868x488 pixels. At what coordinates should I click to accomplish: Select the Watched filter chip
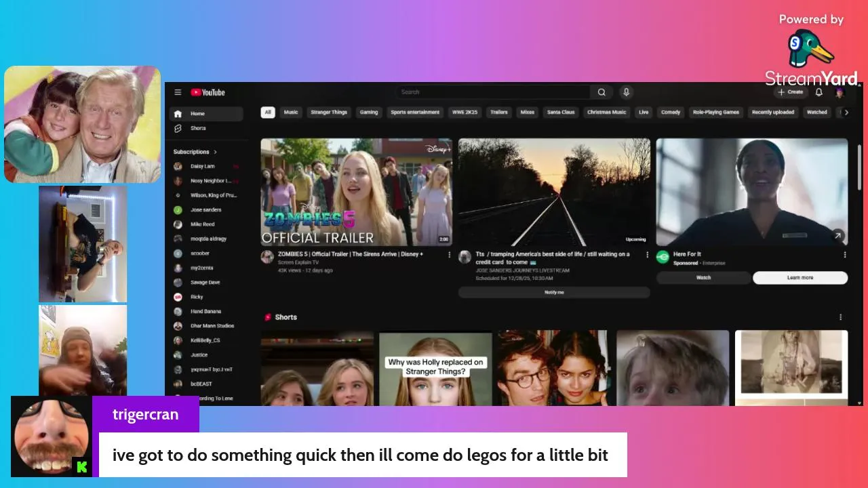(x=817, y=113)
